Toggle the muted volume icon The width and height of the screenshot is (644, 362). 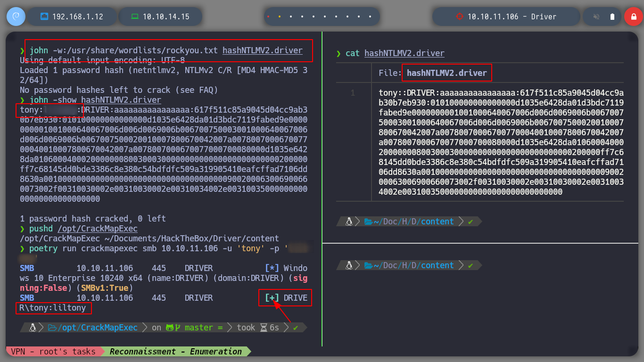tap(596, 16)
